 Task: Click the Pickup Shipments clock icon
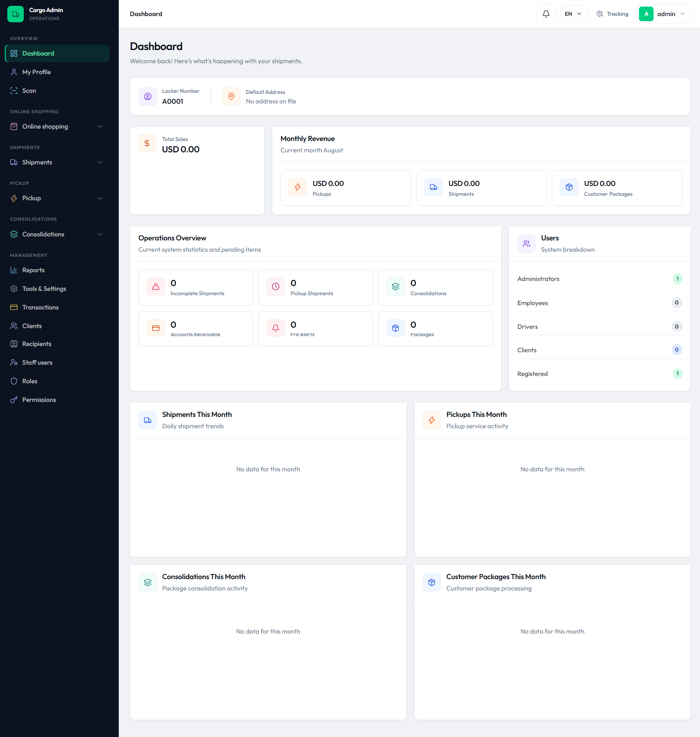click(276, 286)
